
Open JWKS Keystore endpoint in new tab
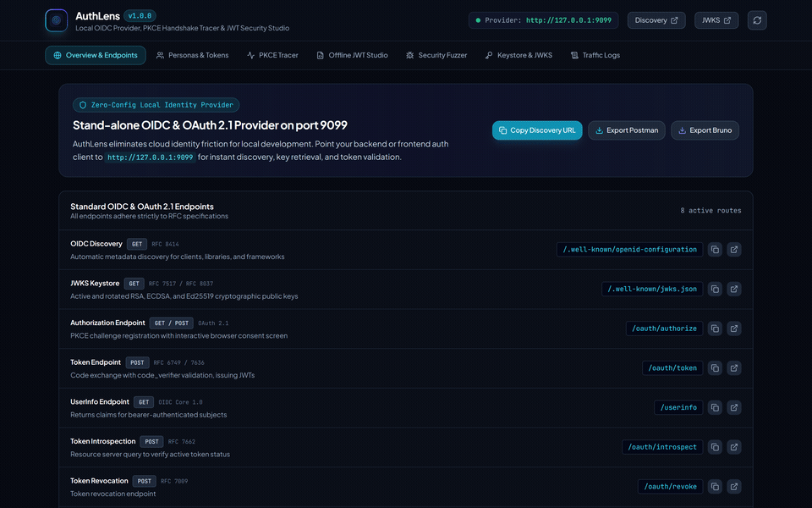point(734,289)
